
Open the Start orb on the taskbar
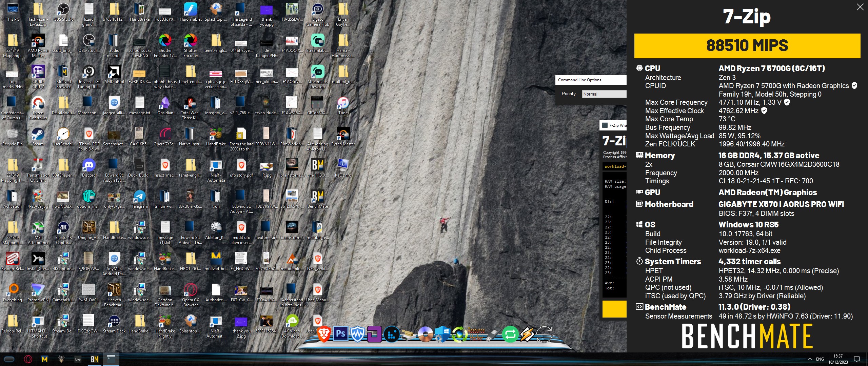(x=9, y=359)
